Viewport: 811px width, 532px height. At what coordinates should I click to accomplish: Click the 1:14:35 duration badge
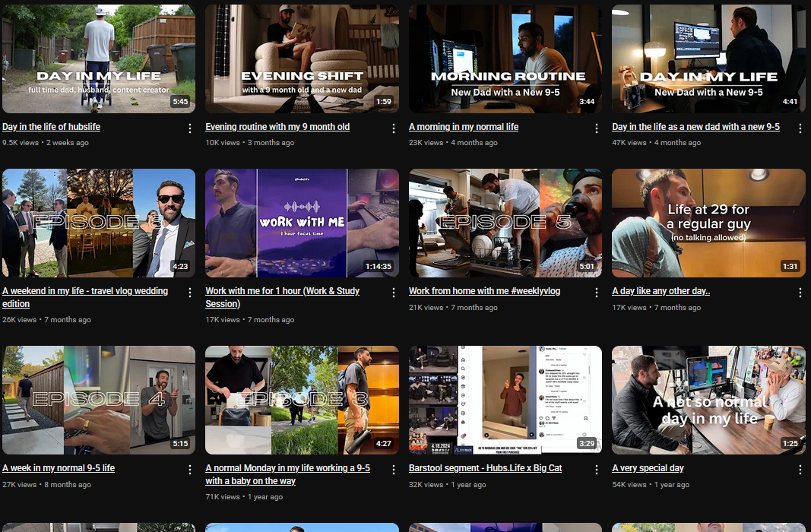378,266
